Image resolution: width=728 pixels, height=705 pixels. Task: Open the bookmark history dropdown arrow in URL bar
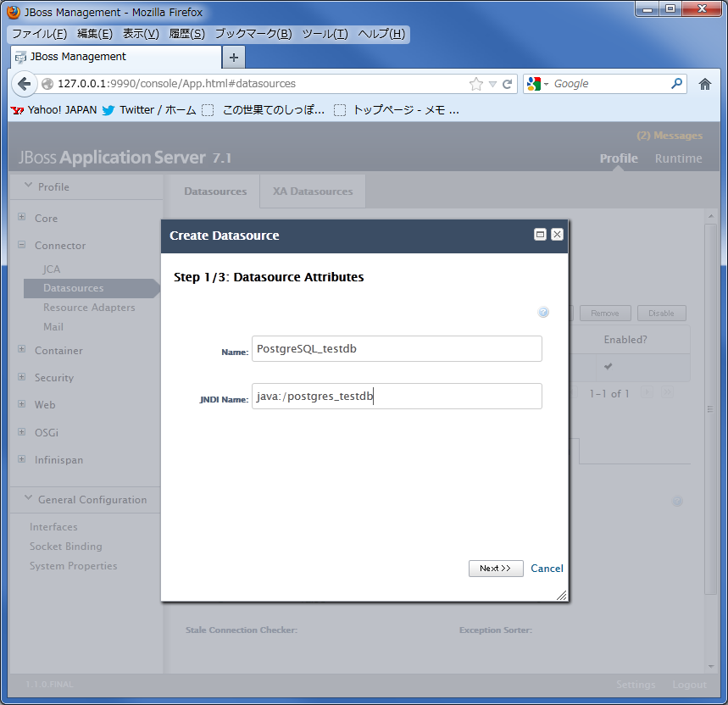click(x=492, y=84)
